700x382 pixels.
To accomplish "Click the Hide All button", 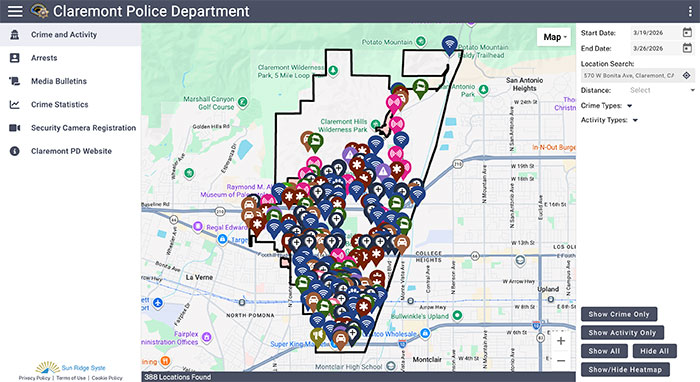I will (x=654, y=351).
